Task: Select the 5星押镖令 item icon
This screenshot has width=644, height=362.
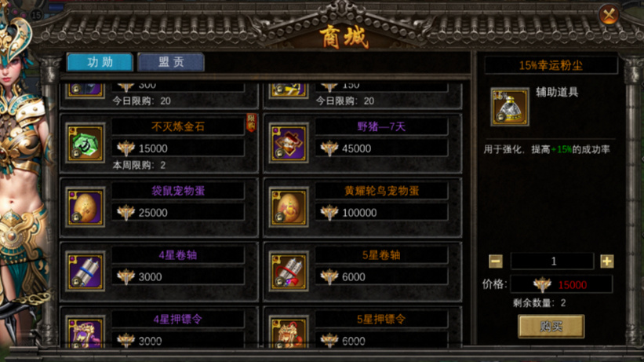Action: coord(289,331)
